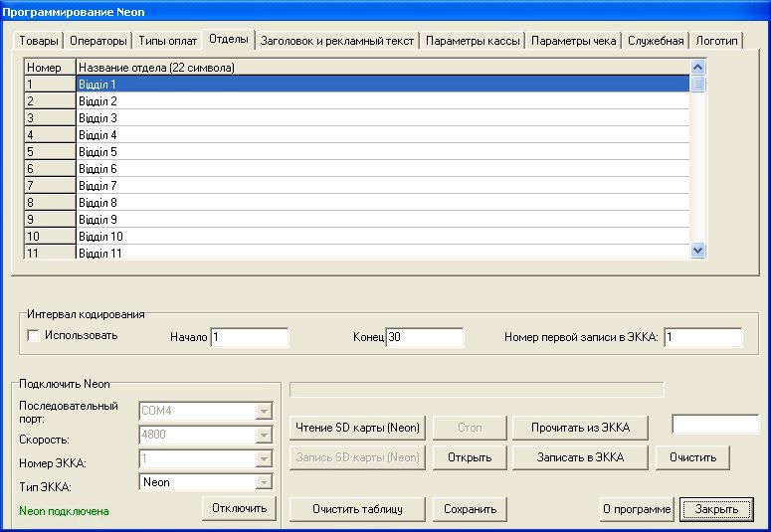Screen dimensions: 771x532
Task: Select the Відділ 10 cell
Action: pos(383,236)
